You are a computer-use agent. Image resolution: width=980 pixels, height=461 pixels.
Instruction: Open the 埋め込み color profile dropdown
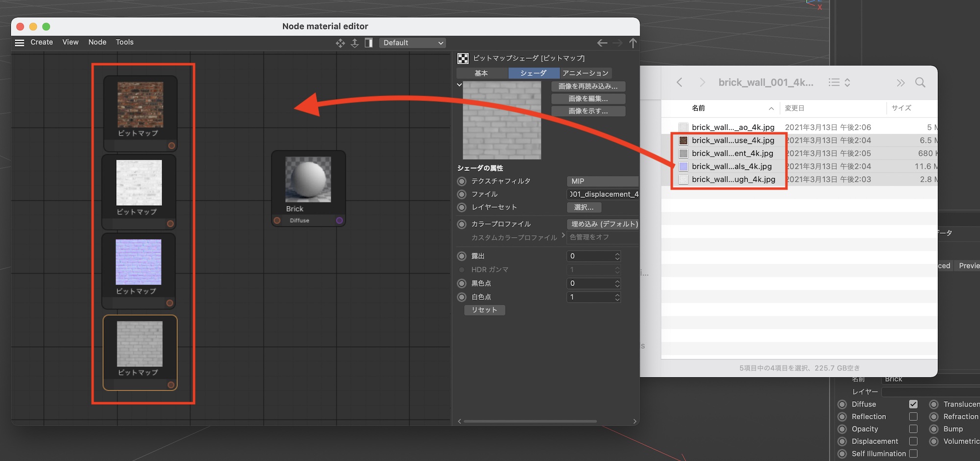pyautogui.click(x=603, y=224)
